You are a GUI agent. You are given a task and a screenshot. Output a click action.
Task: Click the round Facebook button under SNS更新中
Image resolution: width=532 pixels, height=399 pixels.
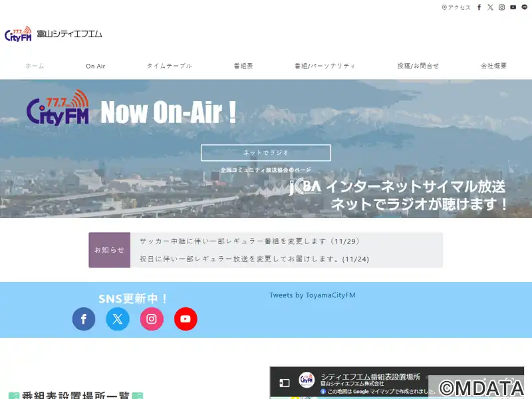point(84,319)
